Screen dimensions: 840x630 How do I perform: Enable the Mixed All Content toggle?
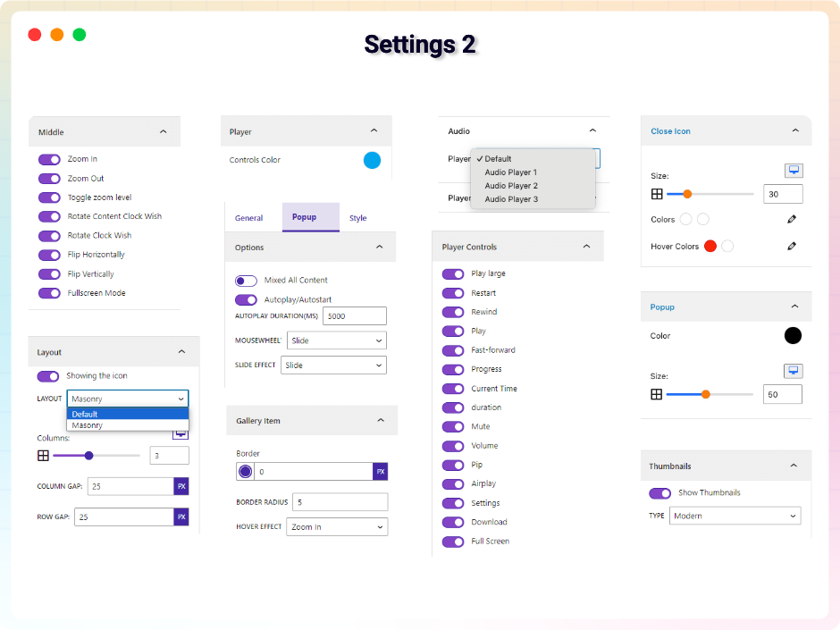coord(246,281)
